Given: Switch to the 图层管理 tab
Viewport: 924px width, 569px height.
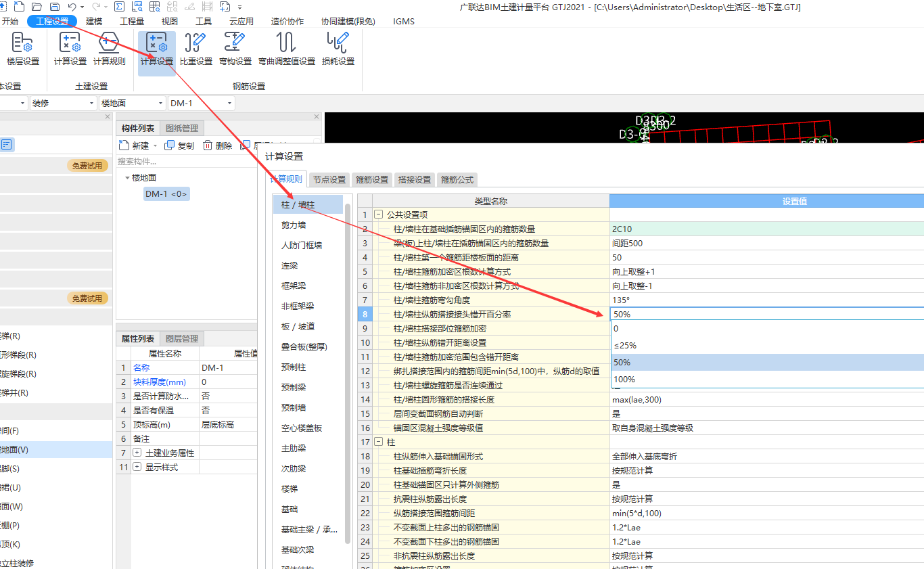Looking at the screenshot, I should click(x=182, y=338).
